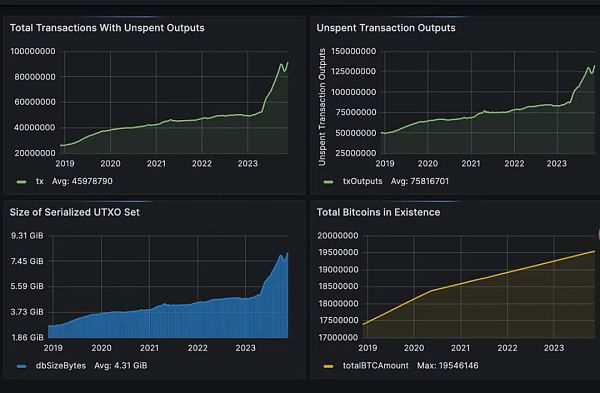
Task: Click the green tx legend color swatch
Action: coord(21,182)
